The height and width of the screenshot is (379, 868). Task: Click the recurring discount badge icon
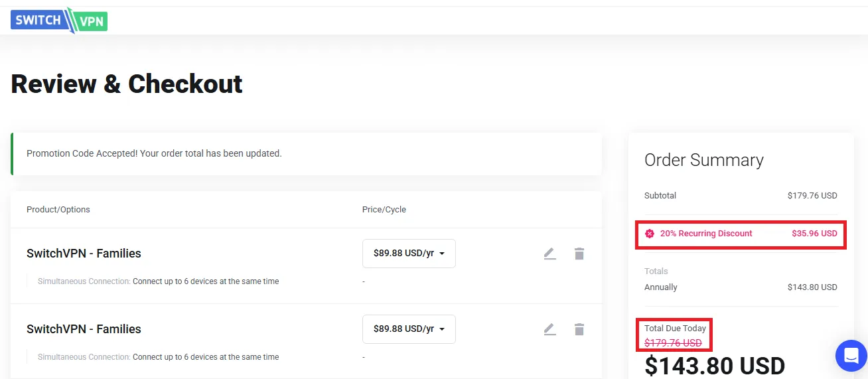pos(650,234)
